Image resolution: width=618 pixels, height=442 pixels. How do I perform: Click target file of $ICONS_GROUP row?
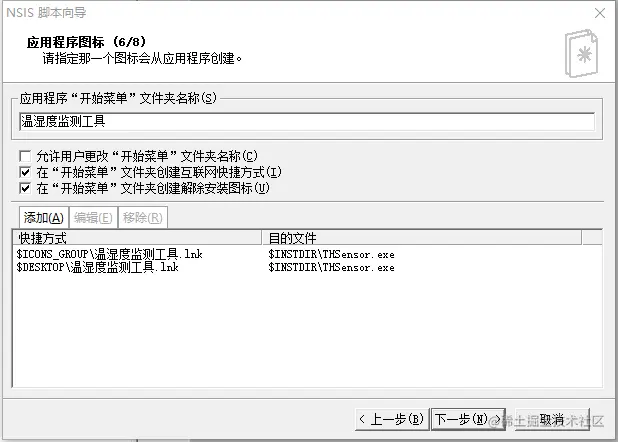click(x=331, y=254)
